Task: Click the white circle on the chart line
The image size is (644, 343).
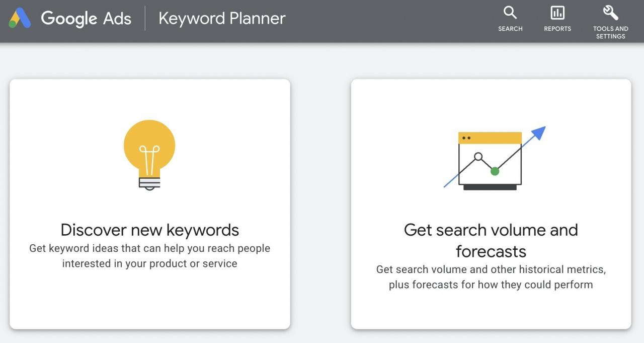Action: point(478,157)
